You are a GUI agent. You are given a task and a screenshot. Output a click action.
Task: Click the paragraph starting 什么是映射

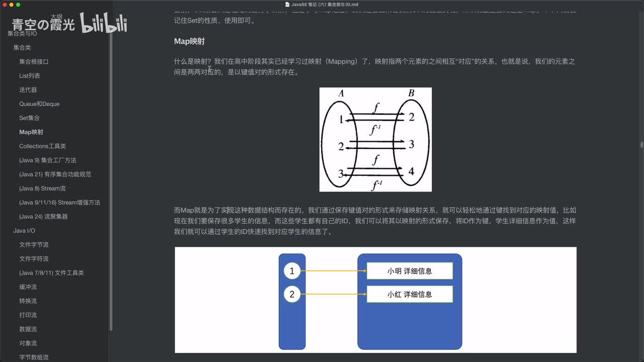pyautogui.click(x=374, y=67)
